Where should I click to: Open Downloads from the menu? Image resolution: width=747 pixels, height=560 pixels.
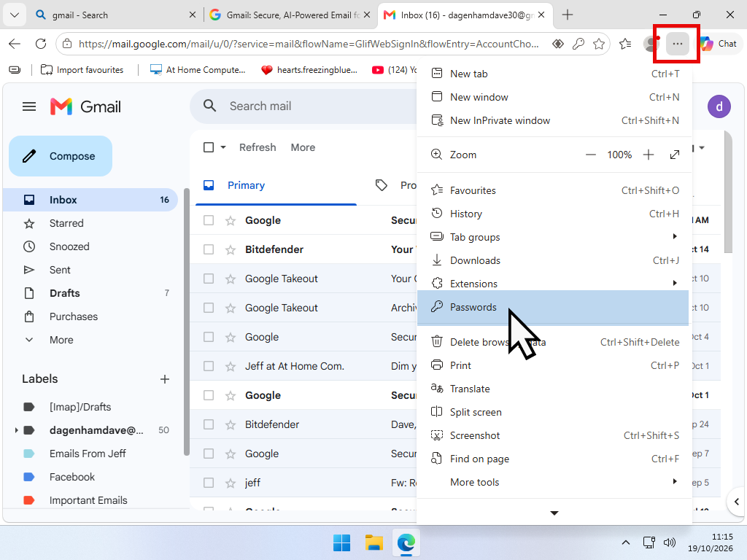click(554, 260)
